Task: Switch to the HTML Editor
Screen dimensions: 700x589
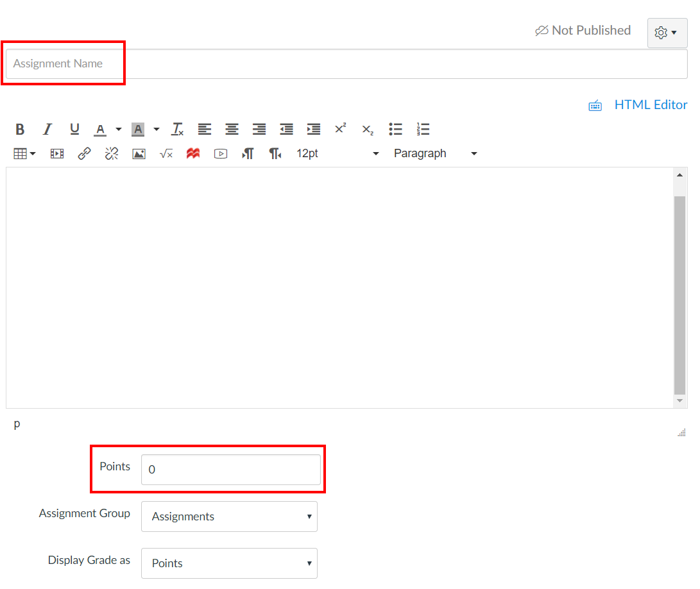Action: (x=651, y=104)
